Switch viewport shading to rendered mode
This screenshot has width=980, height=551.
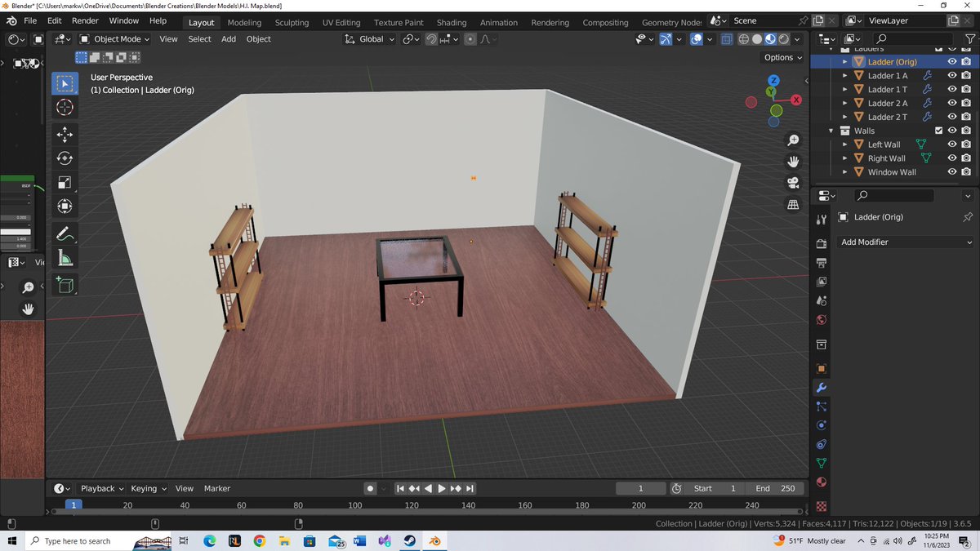pyautogui.click(x=784, y=39)
